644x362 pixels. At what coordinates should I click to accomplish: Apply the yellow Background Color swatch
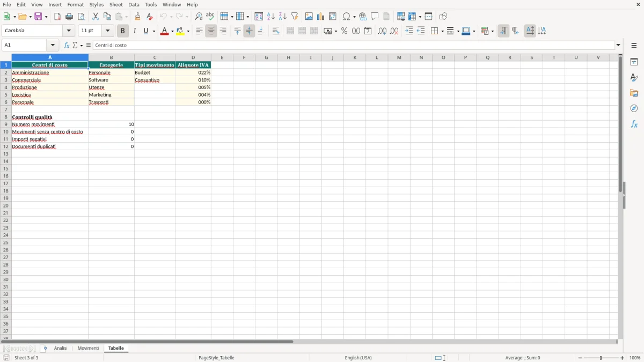(x=180, y=31)
